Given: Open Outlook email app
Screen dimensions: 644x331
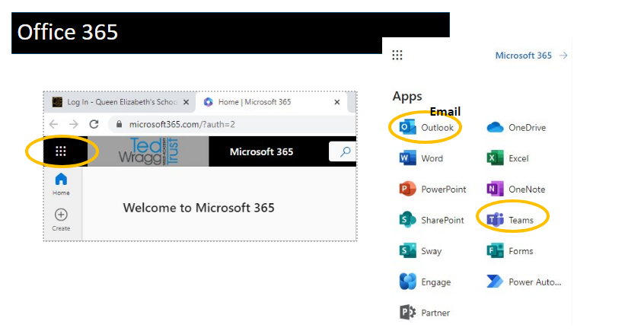Looking at the screenshot, I should 426,128.
